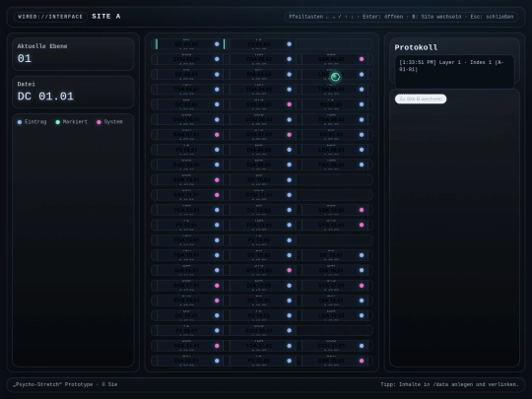Image resolution: width=532 pixels, height=399 pixels.
Task: Click the pink dot of SSK 12.03
Action: (362, 210)
